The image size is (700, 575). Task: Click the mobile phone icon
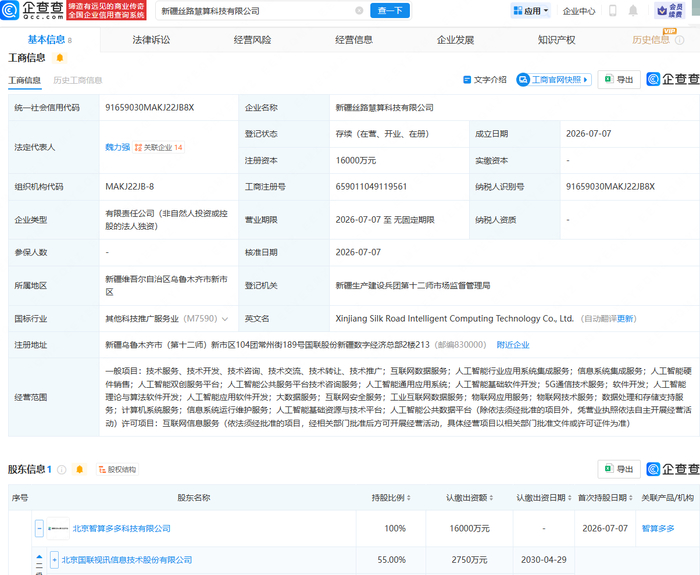[612, 11]
